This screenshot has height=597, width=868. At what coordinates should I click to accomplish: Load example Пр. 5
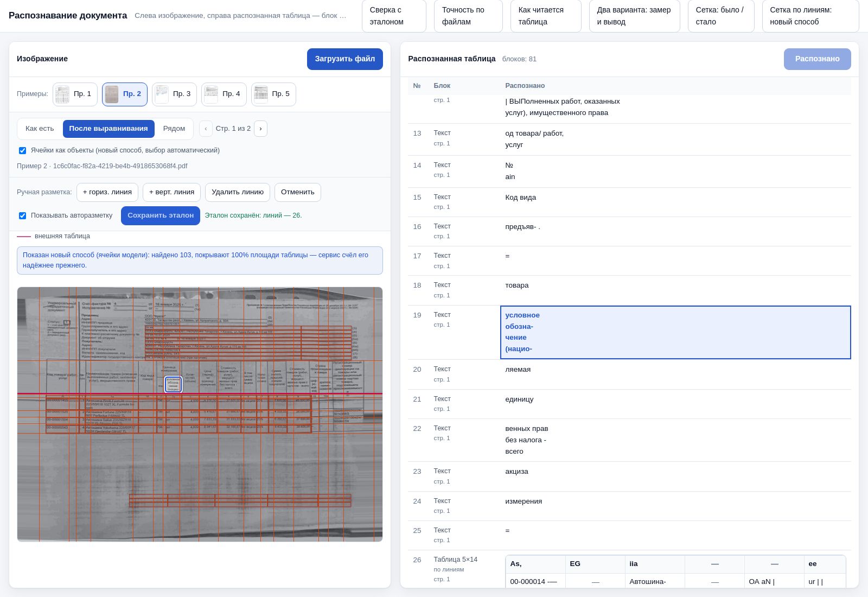(x=273, y=94)
